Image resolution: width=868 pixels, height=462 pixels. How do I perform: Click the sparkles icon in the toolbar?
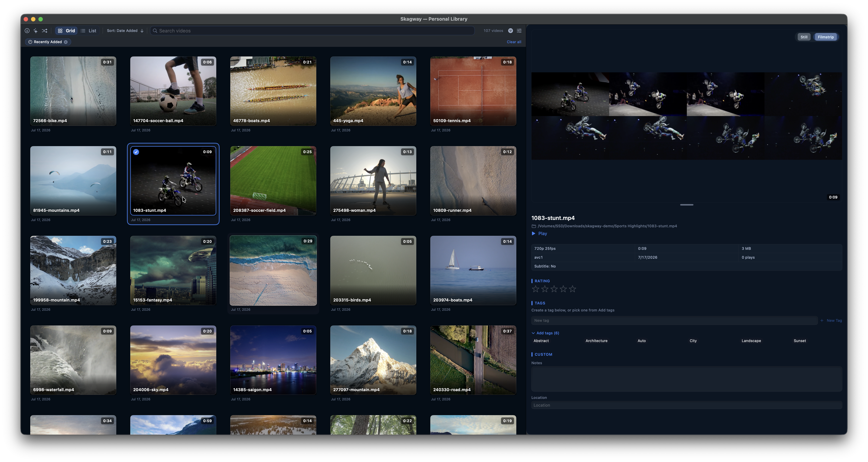coord(35,31)
